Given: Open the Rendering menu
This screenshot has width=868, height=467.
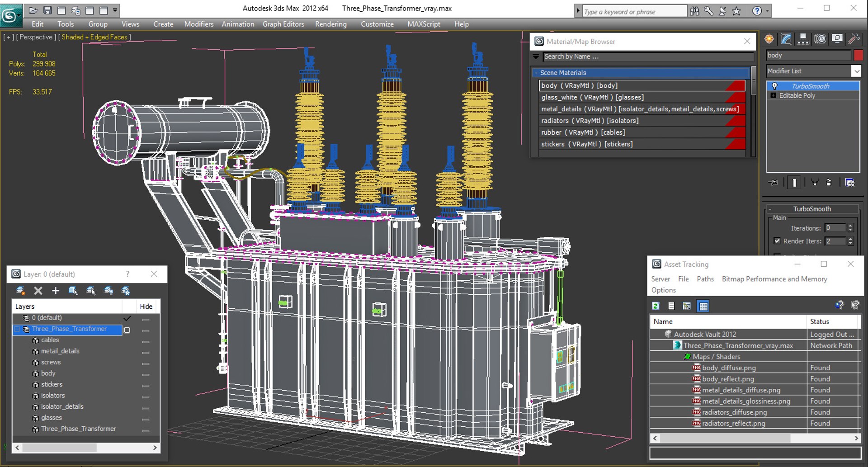Looking at the screenshot, I should coord(331,24).
